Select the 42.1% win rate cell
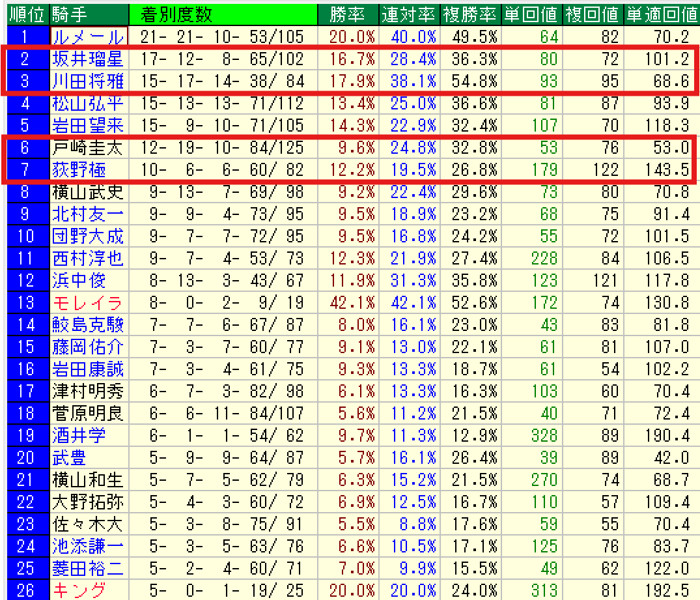 coord(352,302)
